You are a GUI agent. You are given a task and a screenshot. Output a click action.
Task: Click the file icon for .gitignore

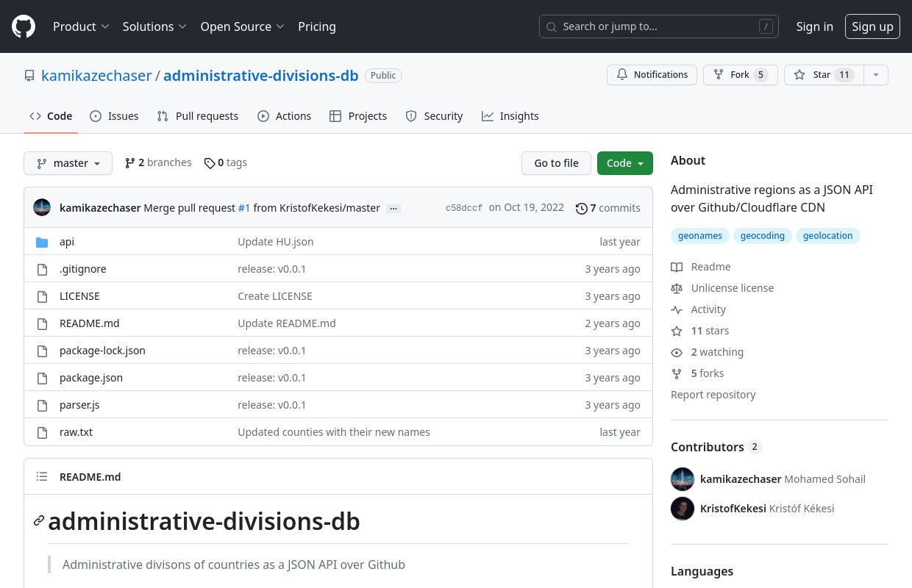(42, 269)
